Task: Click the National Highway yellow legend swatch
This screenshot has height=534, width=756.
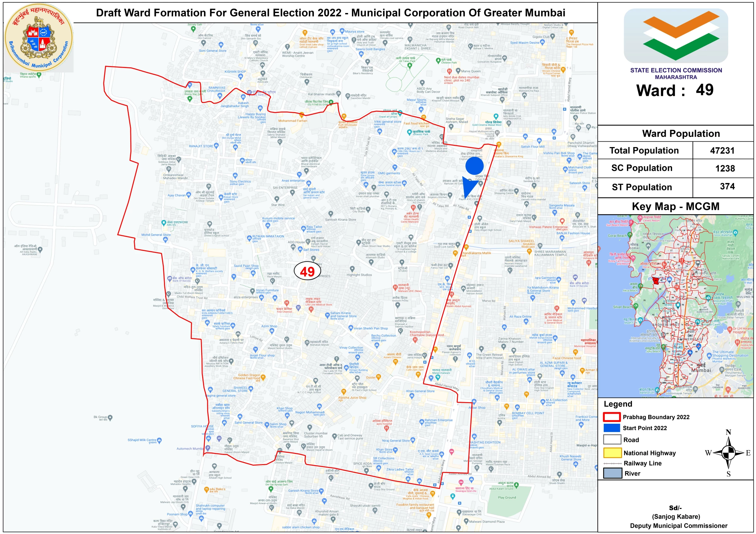Action: coord(612,453)
